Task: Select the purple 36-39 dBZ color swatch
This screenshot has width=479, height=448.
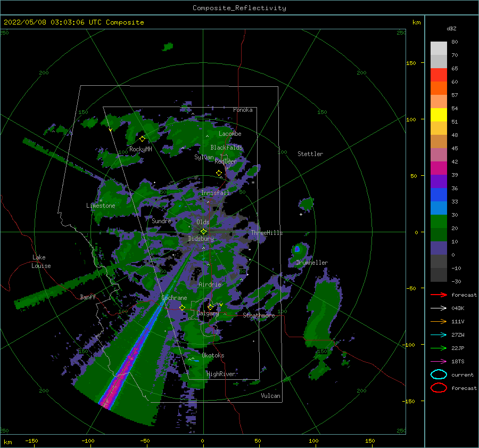Action: point(439,182)
